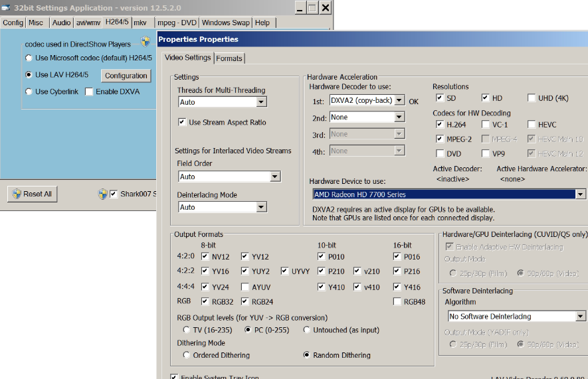Expand Threads for Multi-Threading dropdown

click(x=261, y=102)
